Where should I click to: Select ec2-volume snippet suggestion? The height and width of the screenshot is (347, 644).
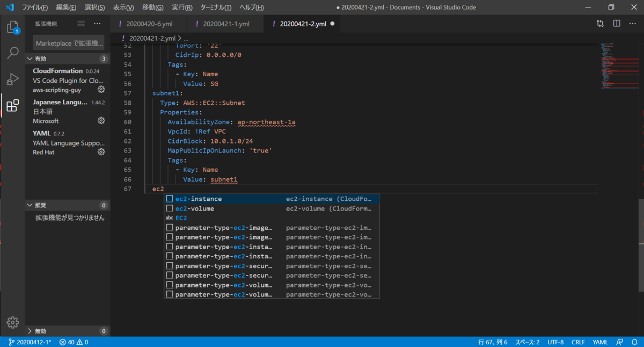[x=272, y=208]
